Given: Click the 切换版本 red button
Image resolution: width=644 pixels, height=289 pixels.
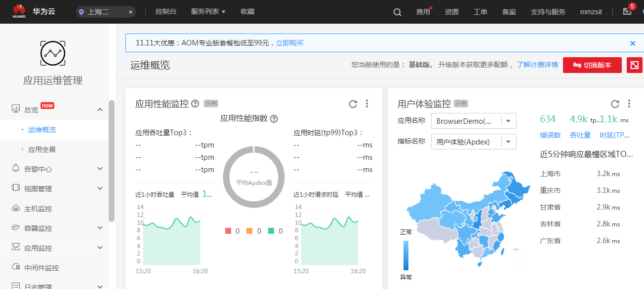Looking at the screenshot, I should [592, 65].
